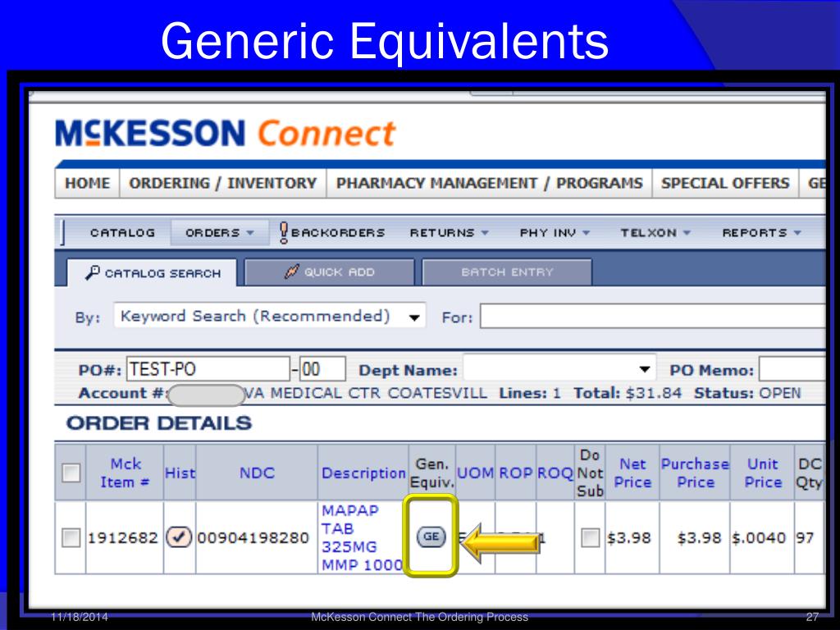Open the PHY INV dropdown

555,233
